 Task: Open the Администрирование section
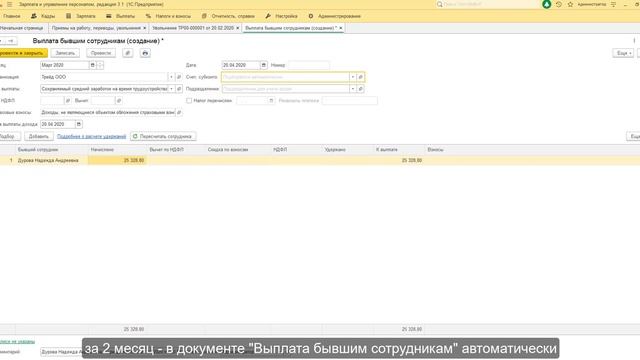click(x=334, y=16)
